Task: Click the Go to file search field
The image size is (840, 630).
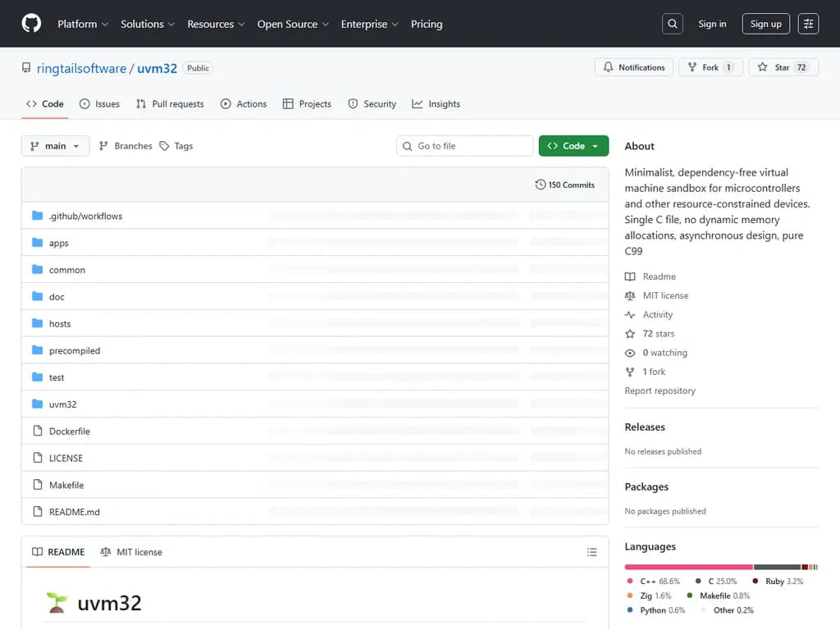Action: pyautogui.click(x=464, y=145)
